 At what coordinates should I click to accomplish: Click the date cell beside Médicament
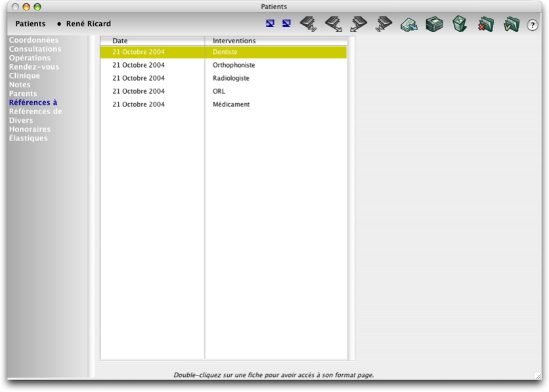pos(139,104)
